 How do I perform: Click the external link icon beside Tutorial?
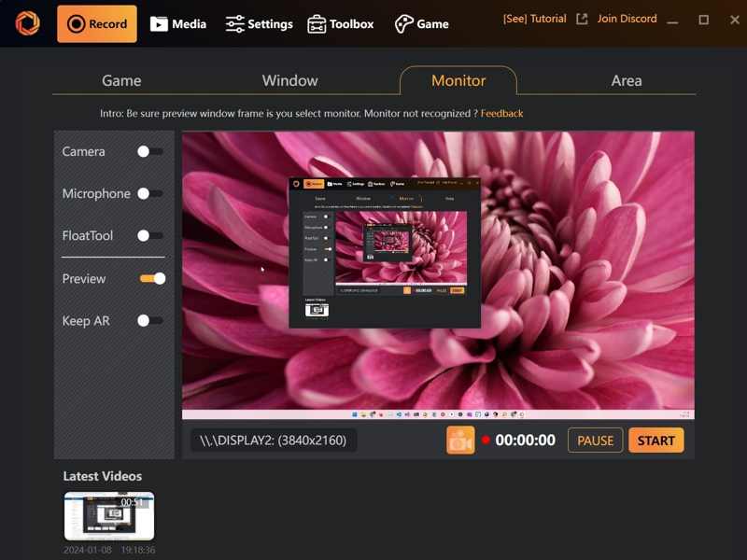[582, 19]
